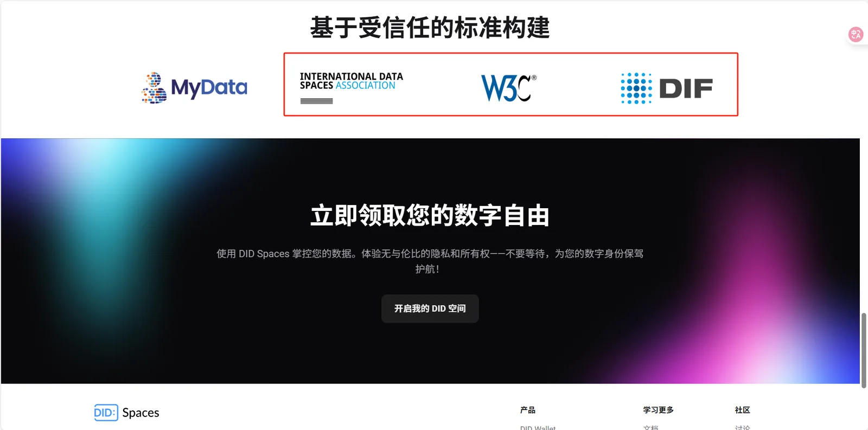Click the DID: Spaces footer logo
868x430 pixels.
click(x=126, y=413)
